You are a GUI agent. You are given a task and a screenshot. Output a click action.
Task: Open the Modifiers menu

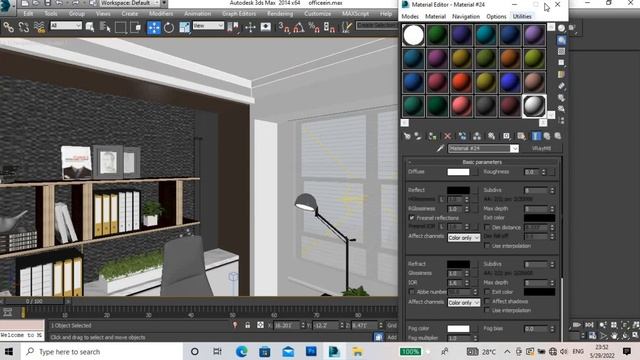[161, 14]
